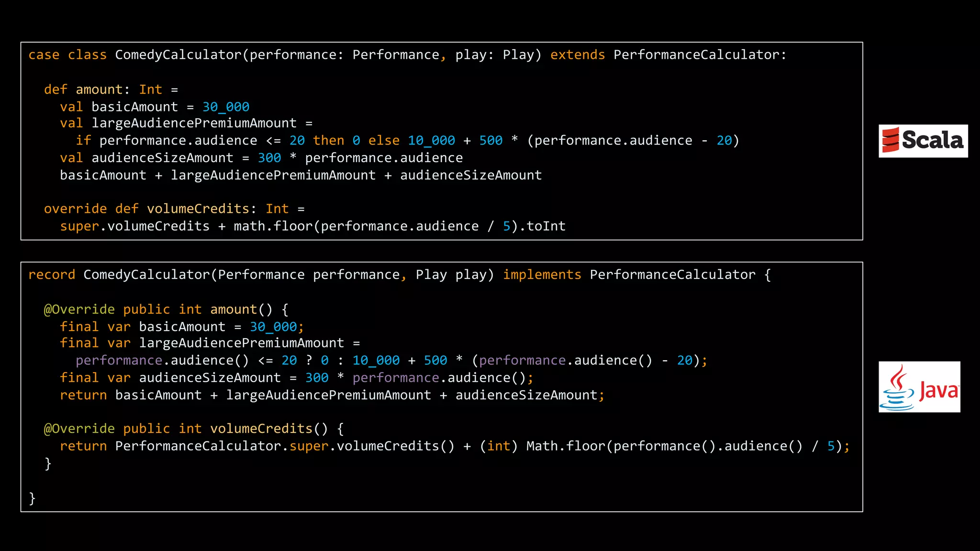Click 'final var largeAudiencePremiumAmount =' in Java
This screenshot has height=551, width=980.
pyautogui.click(x=210, y=343)
